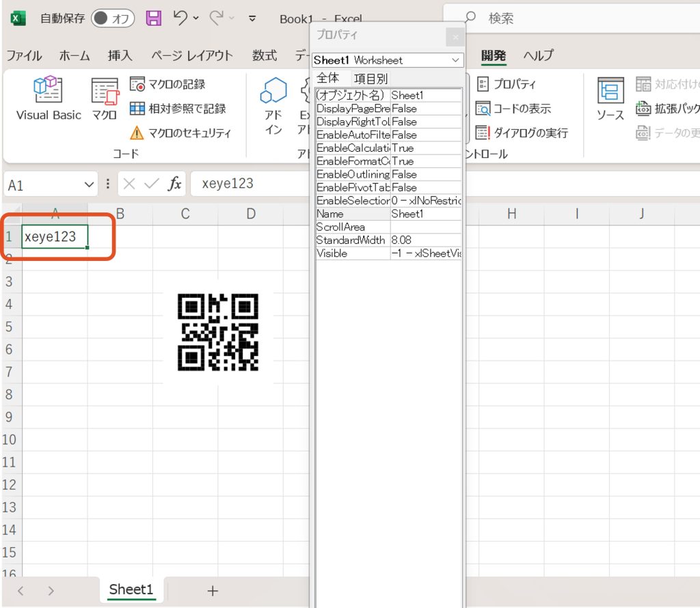
Task: Click コードの表示 to view code
Action: [513, 109]
